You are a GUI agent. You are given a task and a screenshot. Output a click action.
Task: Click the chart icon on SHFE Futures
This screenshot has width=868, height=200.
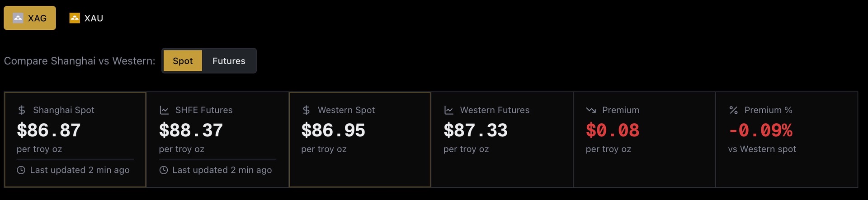click(x=164, y=110)
